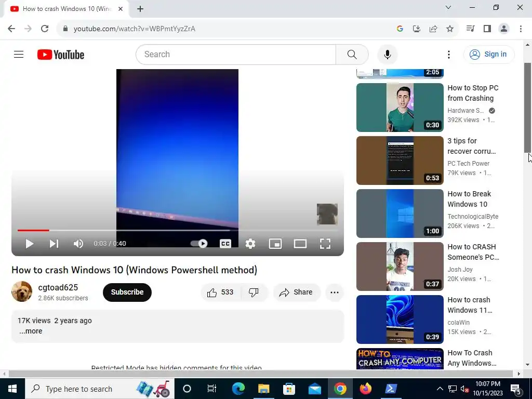Screen dimensions: 532x399
Task: Switch to theater mode
Action: (x=300, y=244)
